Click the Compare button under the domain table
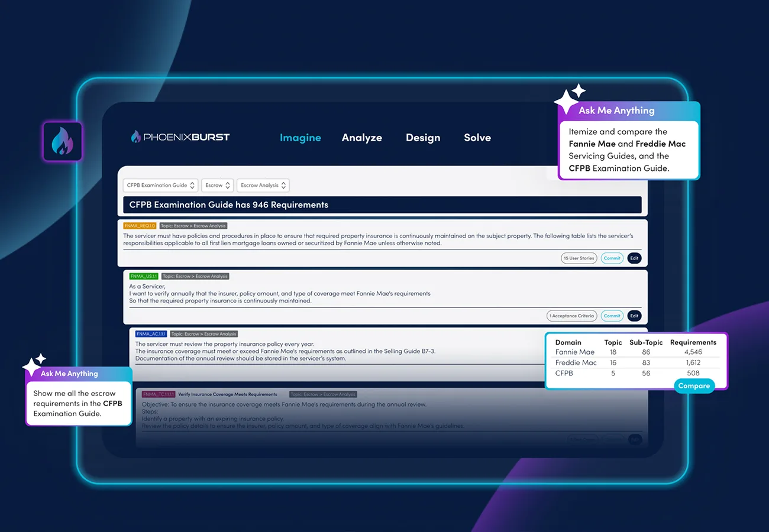Screen dimensions: 769x532 [694, 386]
